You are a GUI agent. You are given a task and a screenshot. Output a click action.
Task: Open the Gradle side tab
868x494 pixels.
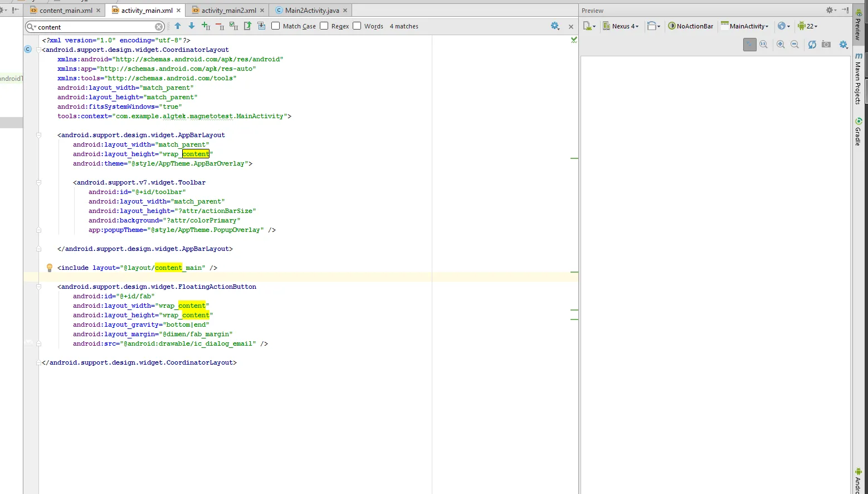click(859, 132)
